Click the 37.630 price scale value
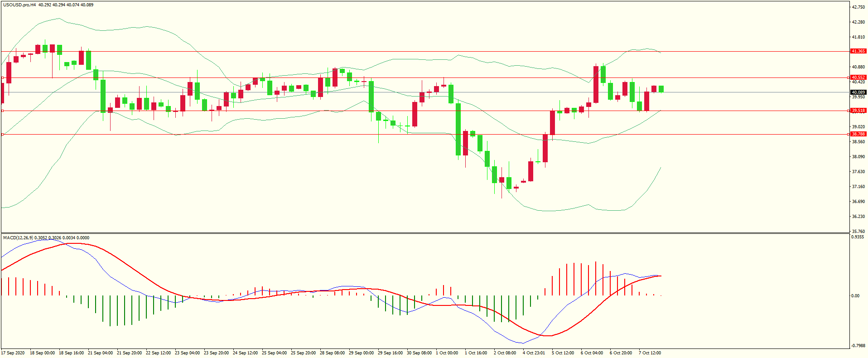 click(x=858, y=172)
